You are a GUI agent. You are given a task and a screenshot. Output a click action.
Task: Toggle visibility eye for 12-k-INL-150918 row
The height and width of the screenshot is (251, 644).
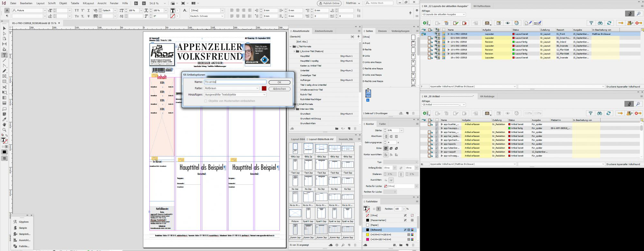coord(437,42)
